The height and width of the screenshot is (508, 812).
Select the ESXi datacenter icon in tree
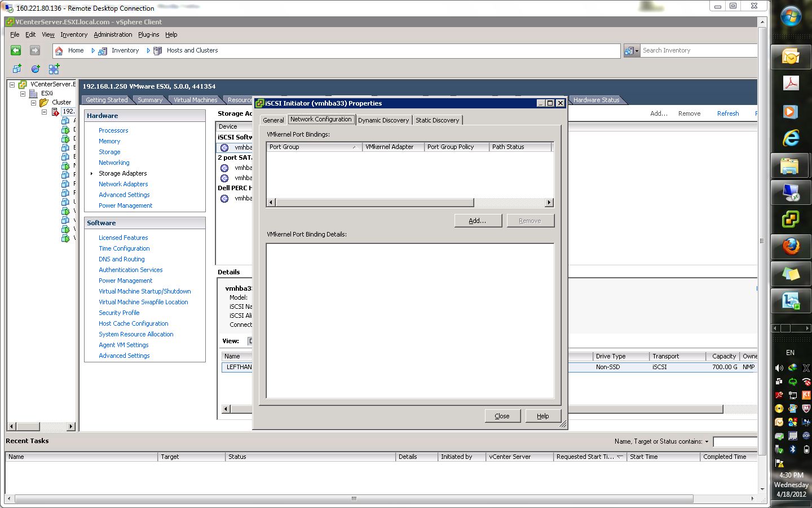pyautogui.click(x=33, y=93)
